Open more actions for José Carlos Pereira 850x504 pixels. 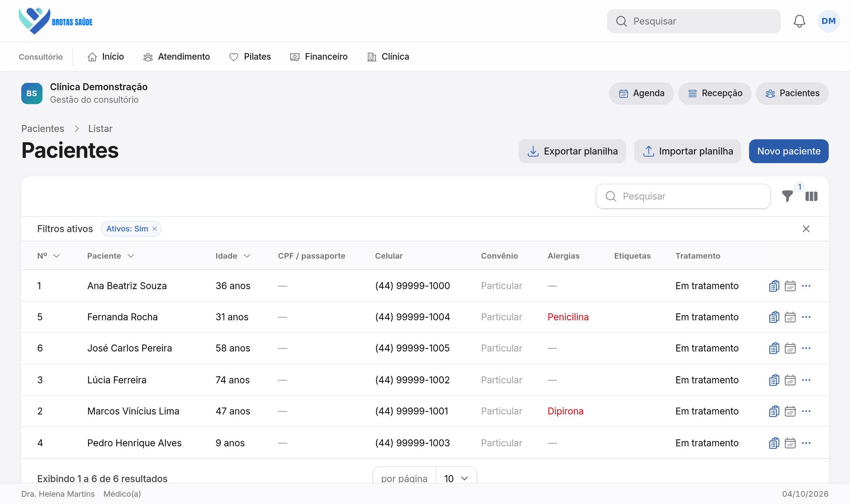pos(806,348)
